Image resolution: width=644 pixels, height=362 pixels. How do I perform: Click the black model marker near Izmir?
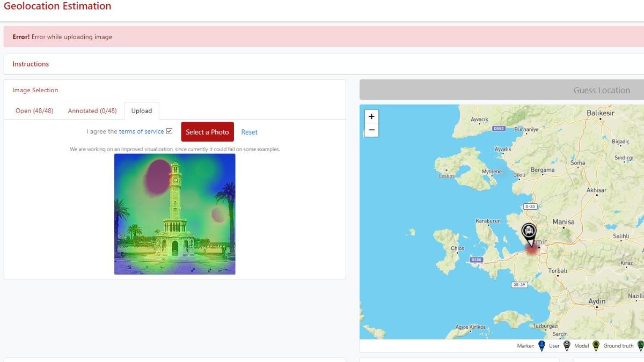coord(529,233)
